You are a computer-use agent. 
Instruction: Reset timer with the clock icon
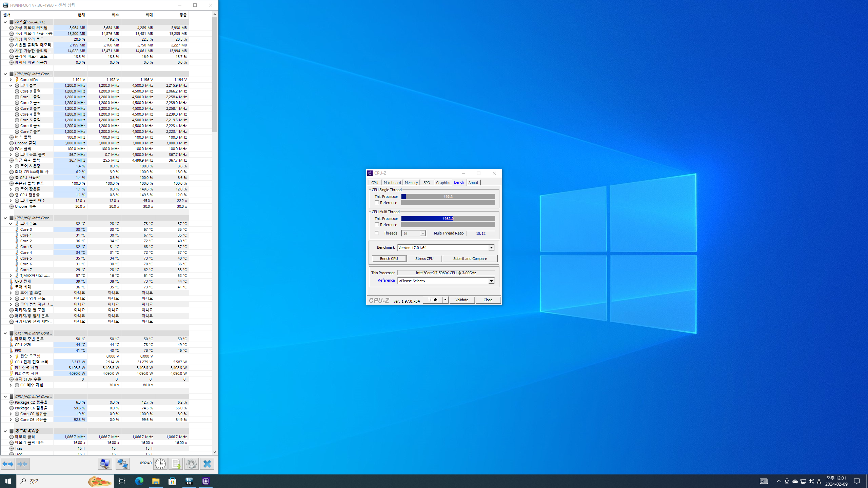(x=160, y=464)
